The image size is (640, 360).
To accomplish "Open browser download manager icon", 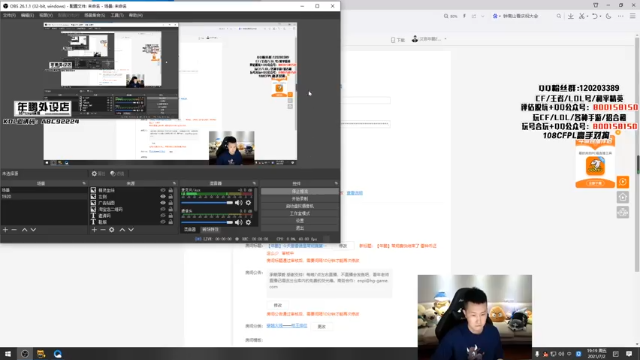I will click(x=571, y=16).
